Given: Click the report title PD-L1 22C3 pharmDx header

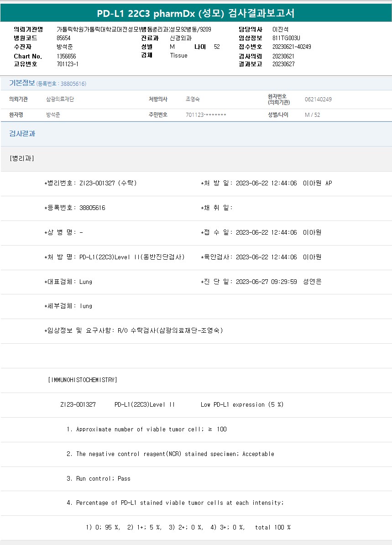Looking at the screenshot, I should pos(196,13).
